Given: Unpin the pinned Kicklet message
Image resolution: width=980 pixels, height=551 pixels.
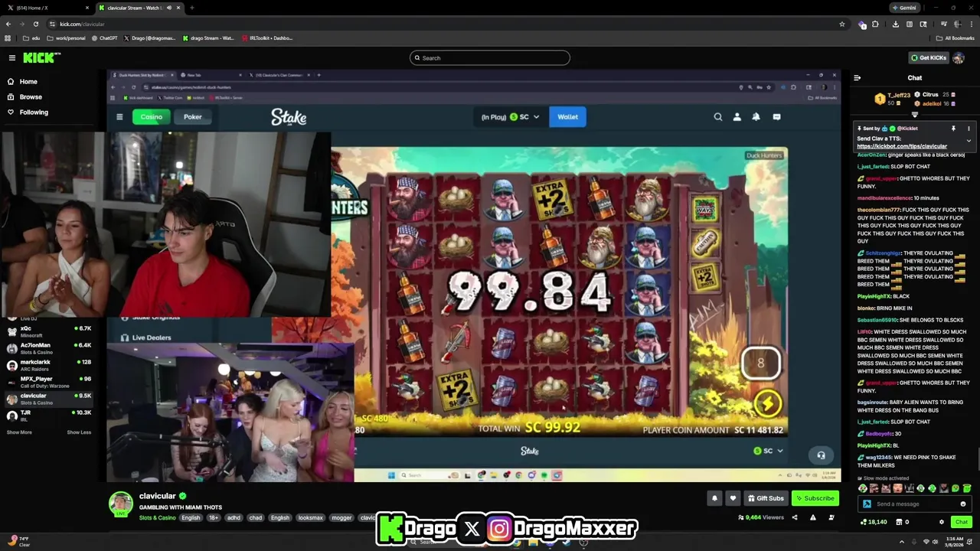Looking at the screenshot, I should [953, 129].
